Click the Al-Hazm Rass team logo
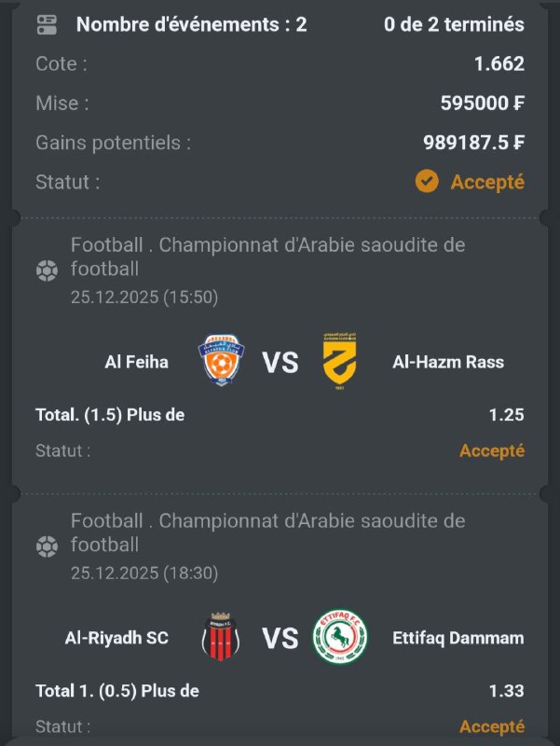Screen dimensions: 560x746 pyautogui.click(x=339, y=362)
